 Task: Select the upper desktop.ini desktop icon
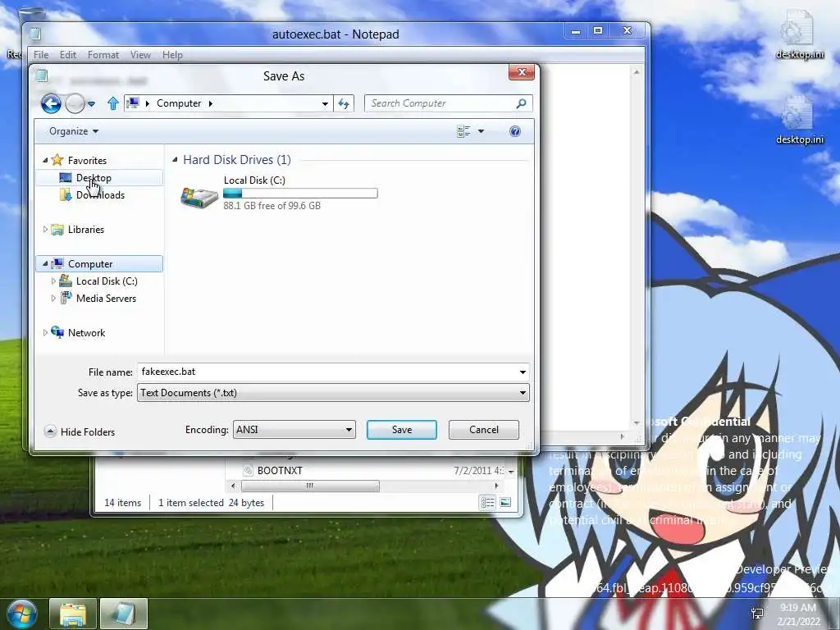800,34
